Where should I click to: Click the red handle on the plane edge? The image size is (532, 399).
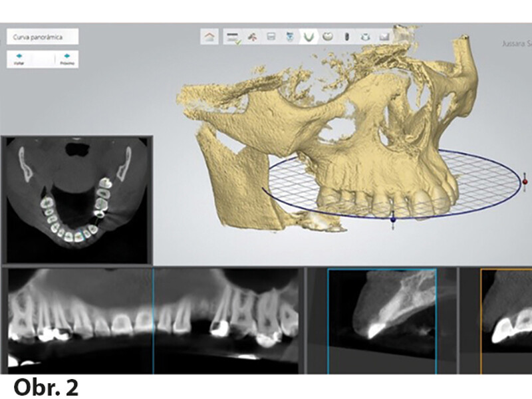[525, 180]
